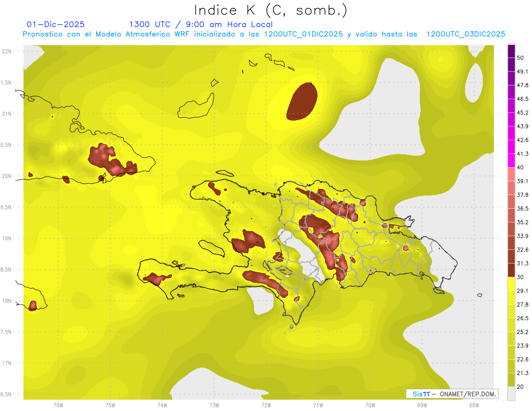The width and height of the screenshot is (532, 411).
Task: Click latitude label '20N'
Action: click(7, 176)
